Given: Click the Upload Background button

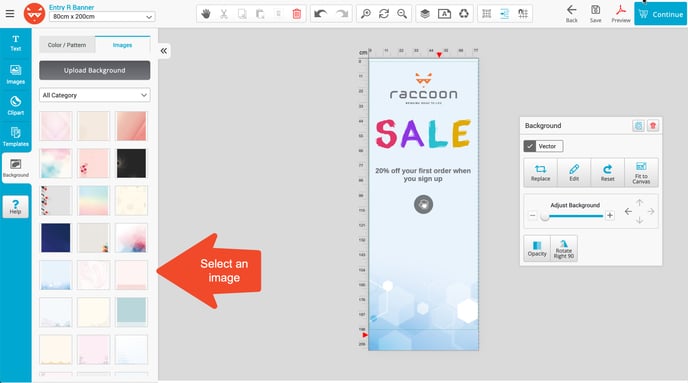Looking at the screenshot, I should click(x=95, y=70).
